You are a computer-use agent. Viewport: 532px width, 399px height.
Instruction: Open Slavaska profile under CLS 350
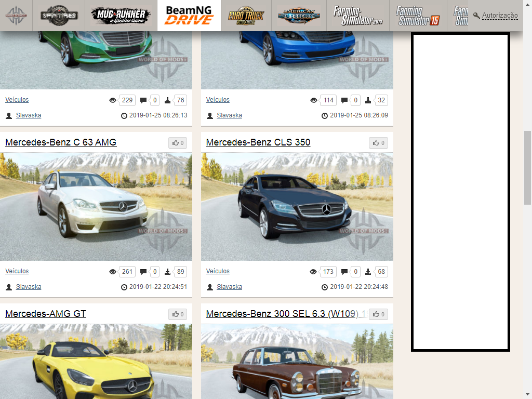229,287
